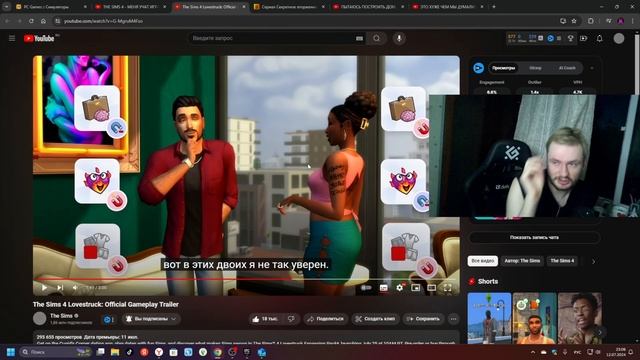The height and width of the screenshot is (360, 640).
Task: Open the middle Shorts thumbnail
Action: coord(534,318)
